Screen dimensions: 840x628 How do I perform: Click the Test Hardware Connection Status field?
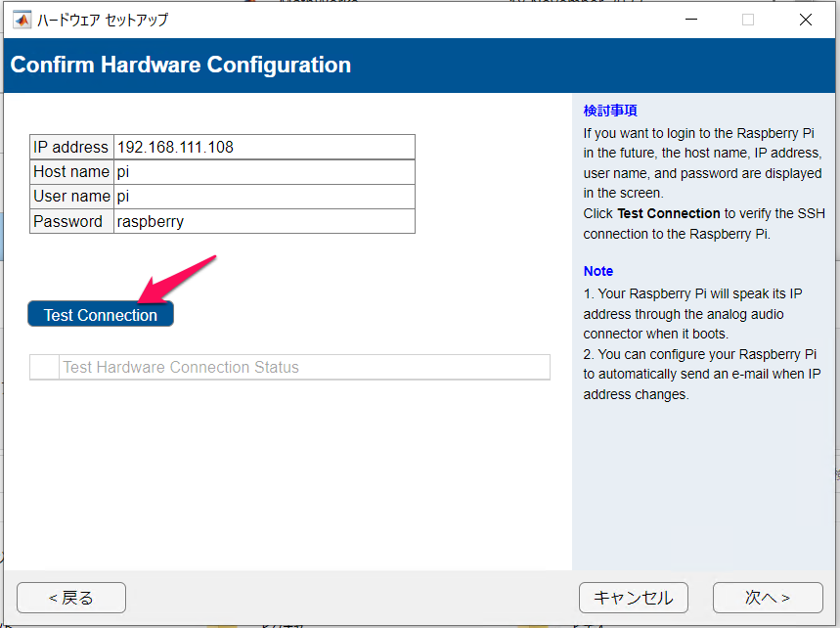click(304, 367)
